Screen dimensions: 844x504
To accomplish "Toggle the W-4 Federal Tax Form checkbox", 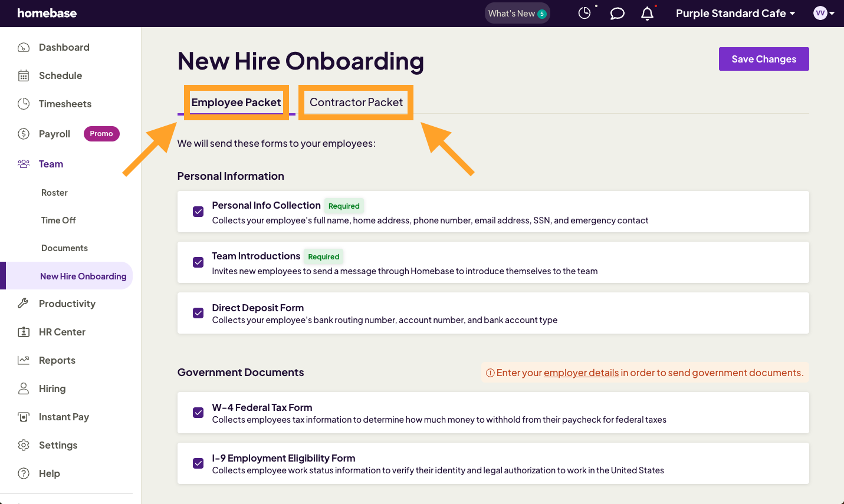I will [198, 413].
